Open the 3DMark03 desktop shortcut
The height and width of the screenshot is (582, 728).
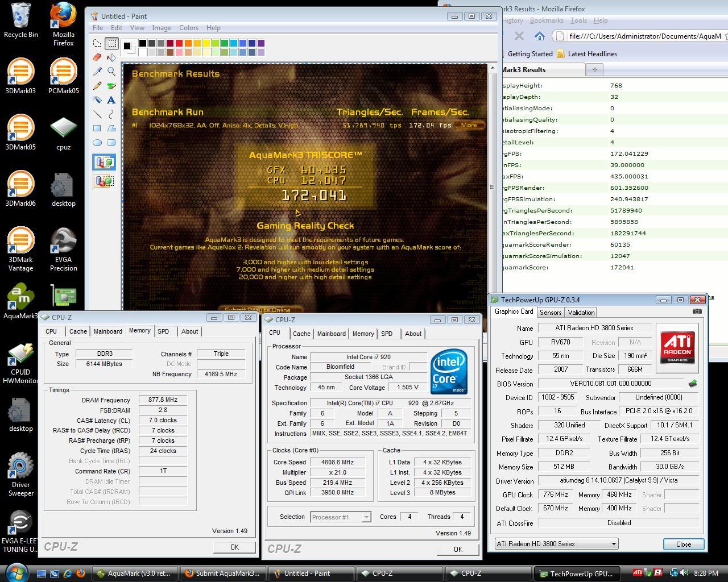coord(20,76)
